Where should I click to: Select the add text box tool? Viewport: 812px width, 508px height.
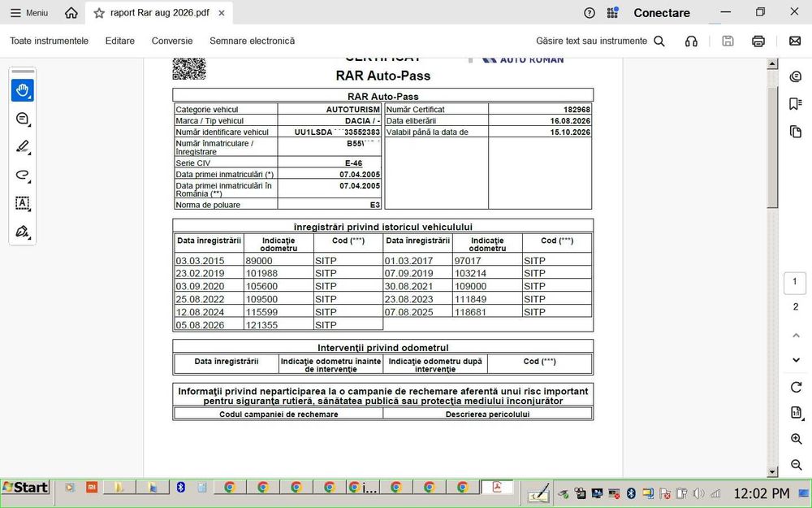tap(22, 202)
